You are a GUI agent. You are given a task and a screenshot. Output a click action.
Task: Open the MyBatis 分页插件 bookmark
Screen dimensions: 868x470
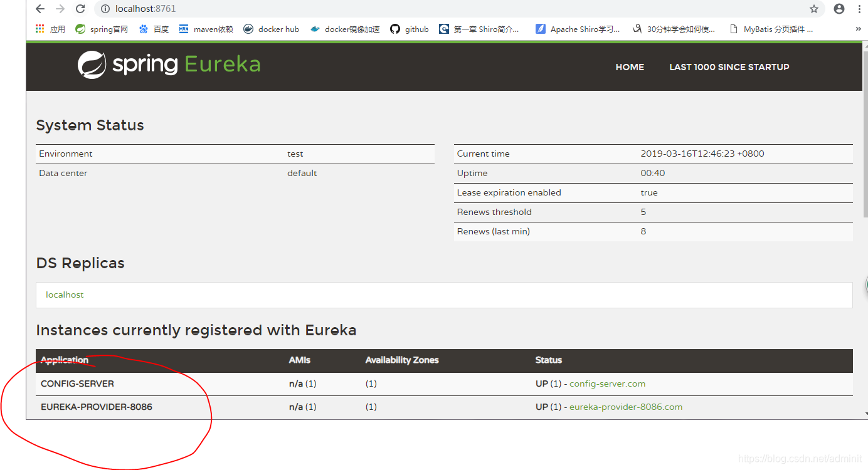pyautogui.click(x=771, y=29)
